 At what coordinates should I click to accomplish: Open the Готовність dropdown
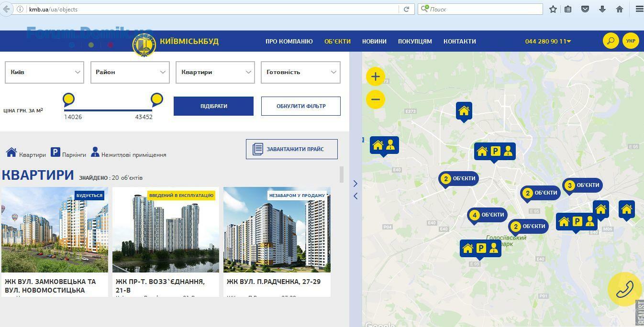(x=300, y=72)
